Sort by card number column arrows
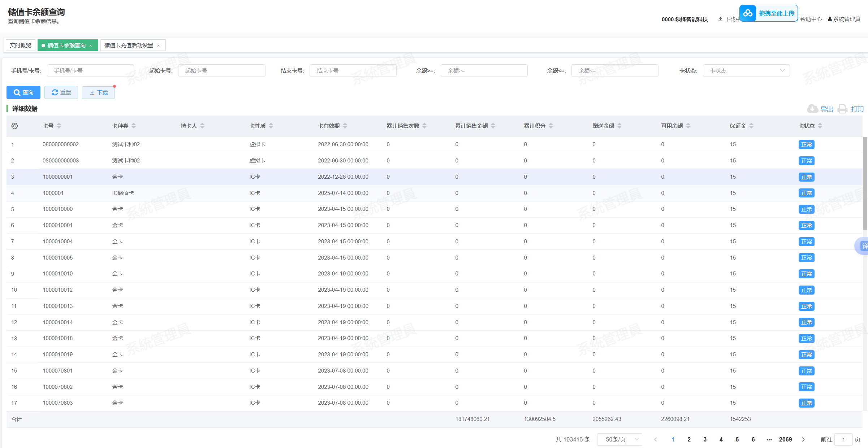This screenshot has height=448, width=868. (x=59, y=126)
